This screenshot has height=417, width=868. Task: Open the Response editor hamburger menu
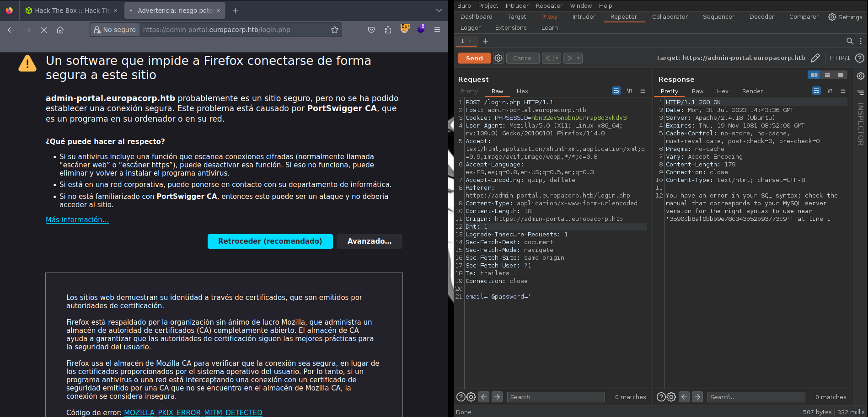coord(844,91)
